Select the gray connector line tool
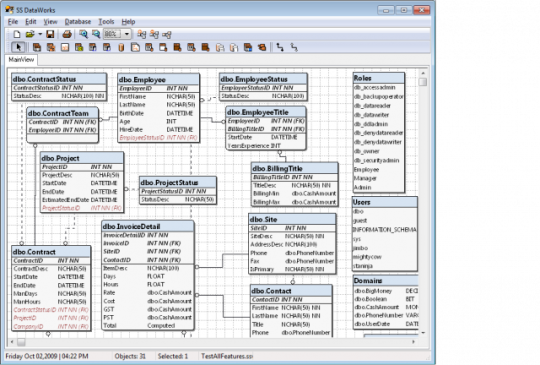 (294, 47)
